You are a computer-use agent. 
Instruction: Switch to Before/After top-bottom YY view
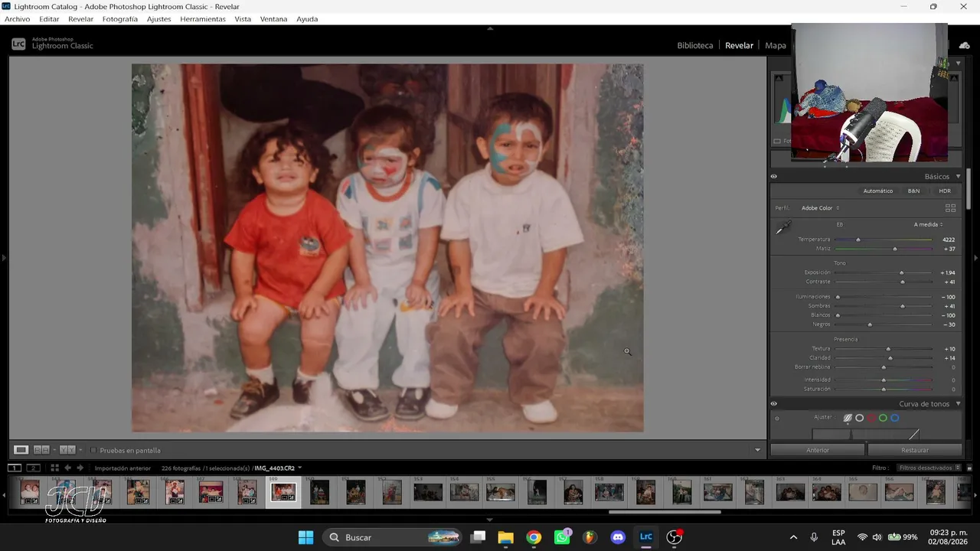(67, 450)
